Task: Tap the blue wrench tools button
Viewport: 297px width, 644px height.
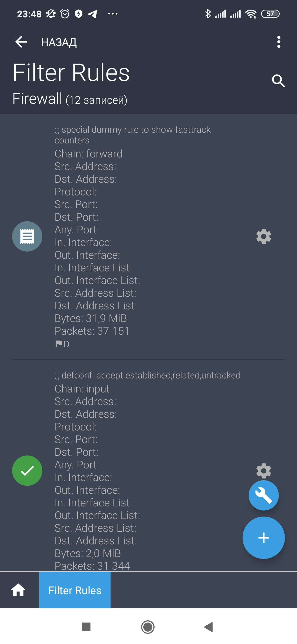Action: pos(263,495)
